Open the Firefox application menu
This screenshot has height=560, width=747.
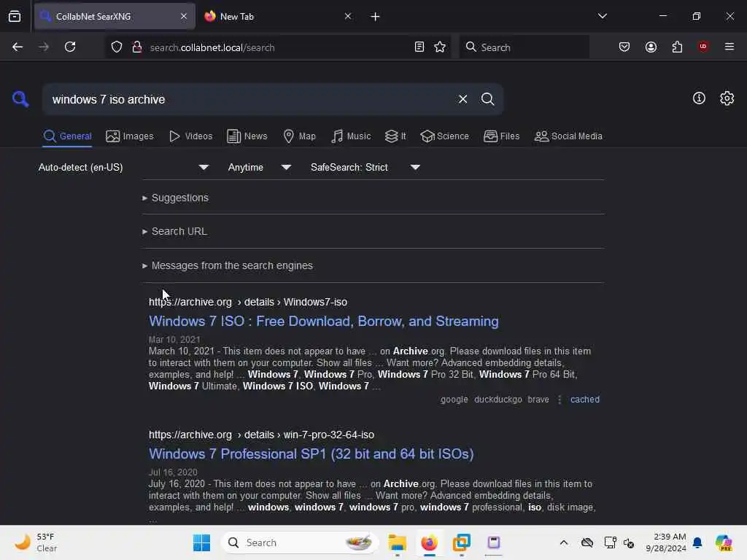tap(729, 47)
